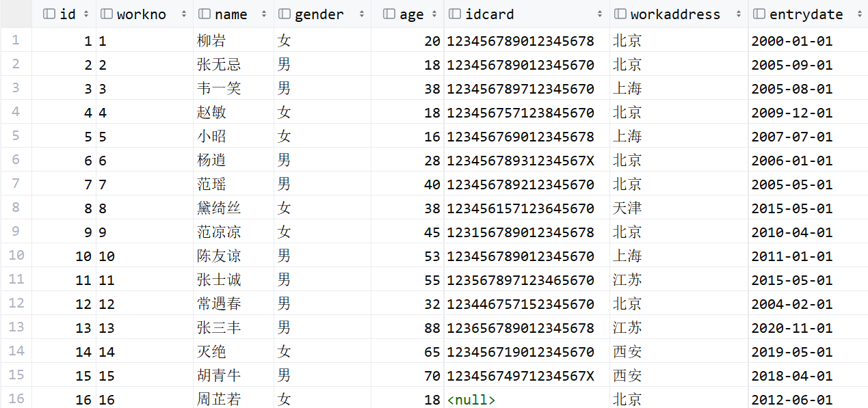Screen dimensions: 868x408
Task: Click the id column icon
Action: click(x=49, y=14)
